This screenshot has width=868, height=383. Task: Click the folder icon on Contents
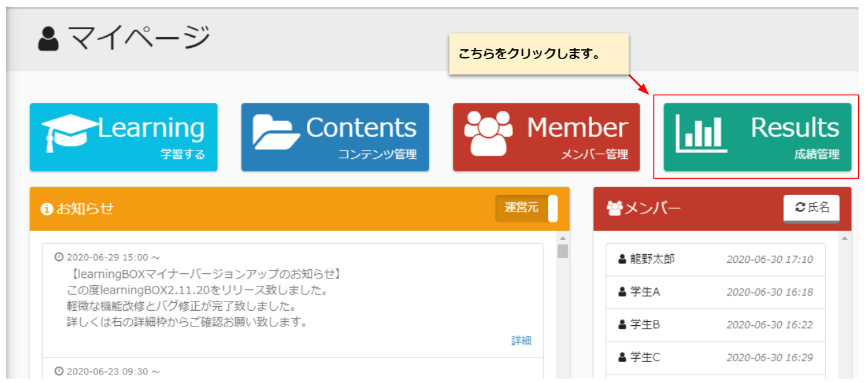click(277, 131)
